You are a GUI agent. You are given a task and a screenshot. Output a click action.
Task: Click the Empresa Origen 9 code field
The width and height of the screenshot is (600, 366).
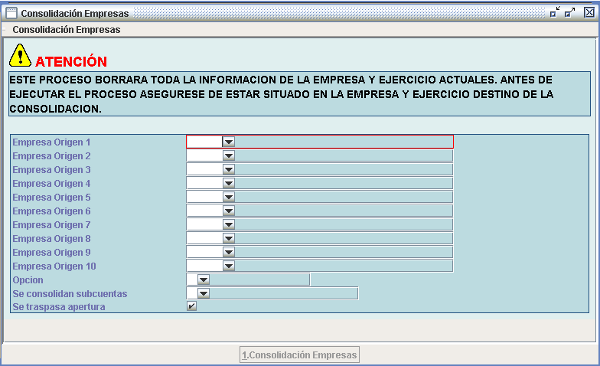coord(205,252)
